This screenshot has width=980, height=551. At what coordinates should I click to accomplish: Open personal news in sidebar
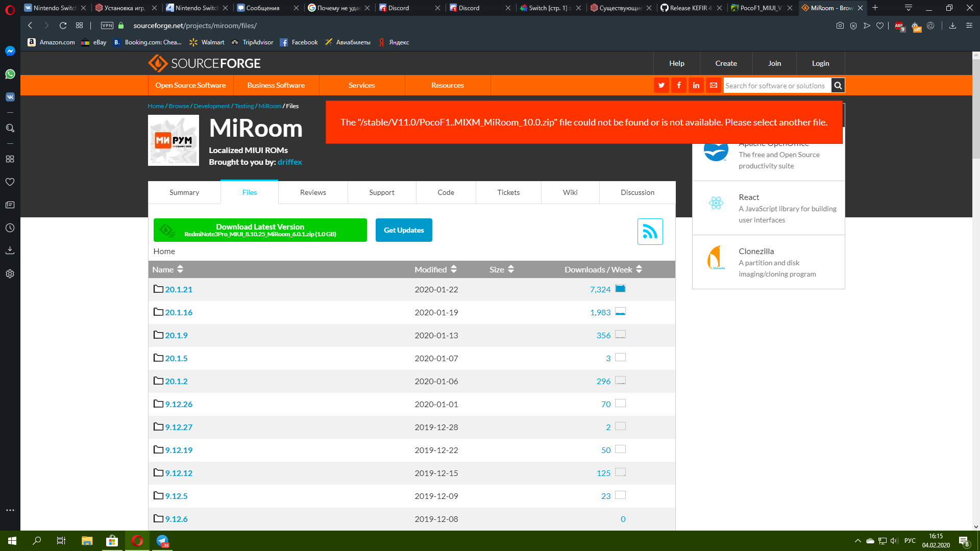(10, 205)
